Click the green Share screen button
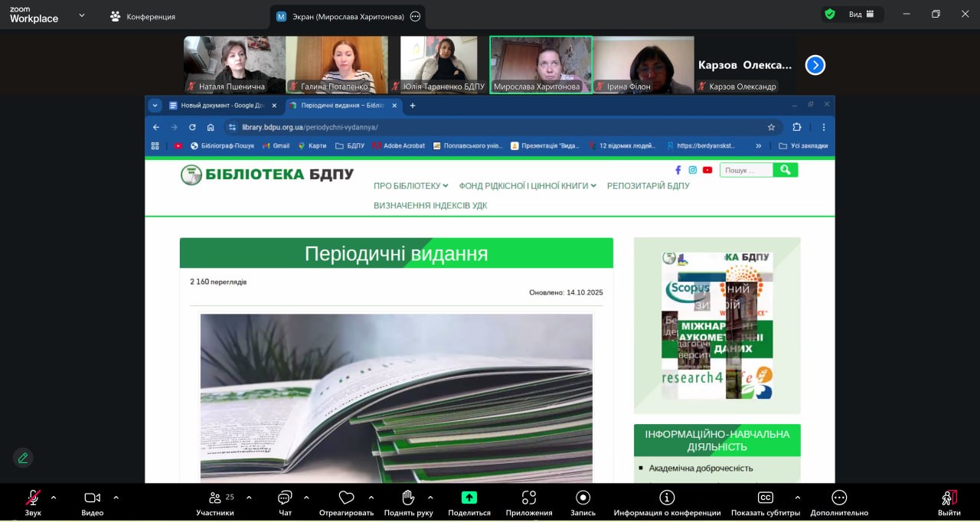 (469, 498)
